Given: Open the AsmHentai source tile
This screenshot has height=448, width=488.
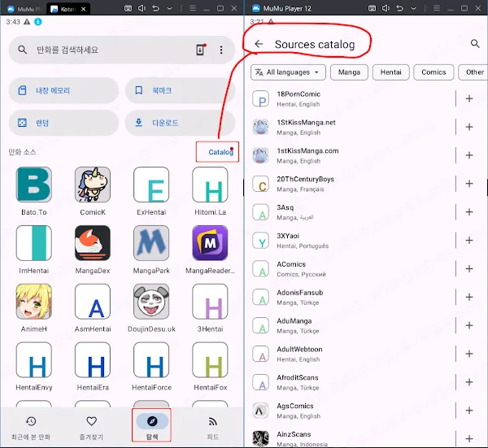Looking at the screenshot, I should click(x=93, y=302).
